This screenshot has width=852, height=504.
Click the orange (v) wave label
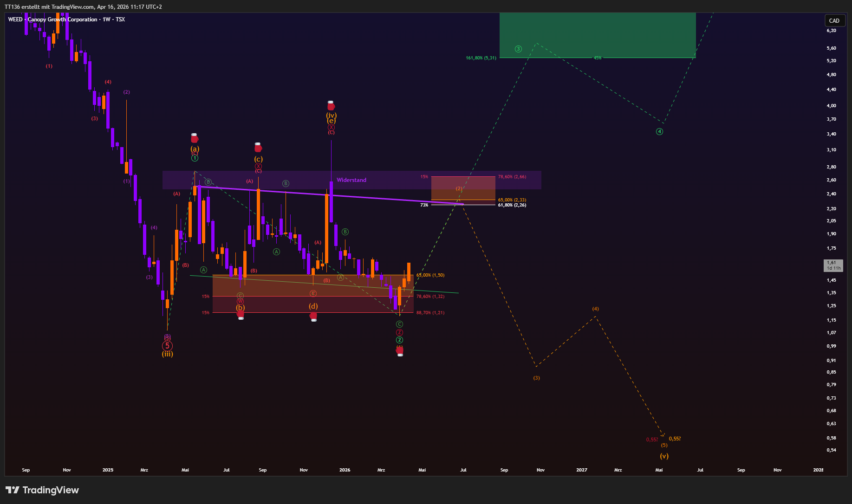tap(664, 456)
